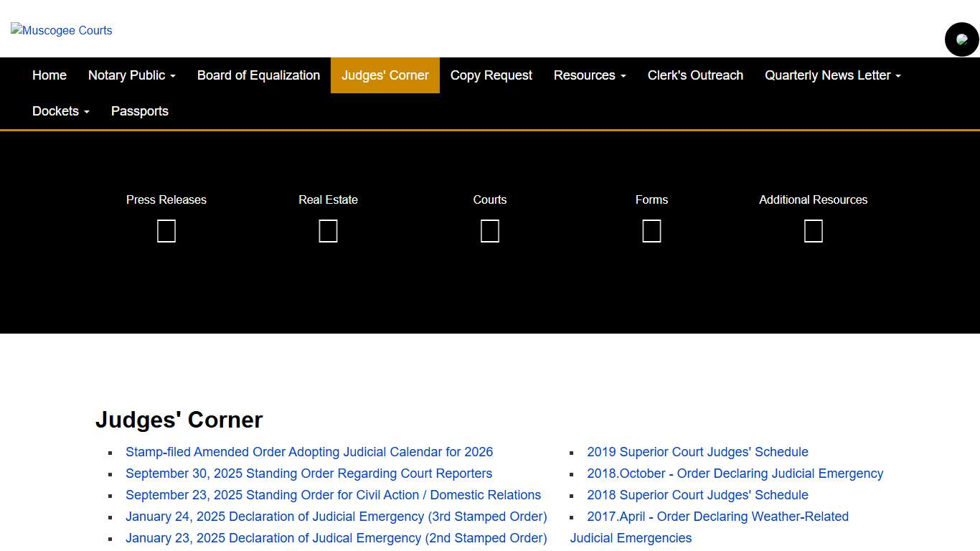Open the accessibility widget in the corner
This screenshot has width=980, height=551.
(x=961, y=39)
